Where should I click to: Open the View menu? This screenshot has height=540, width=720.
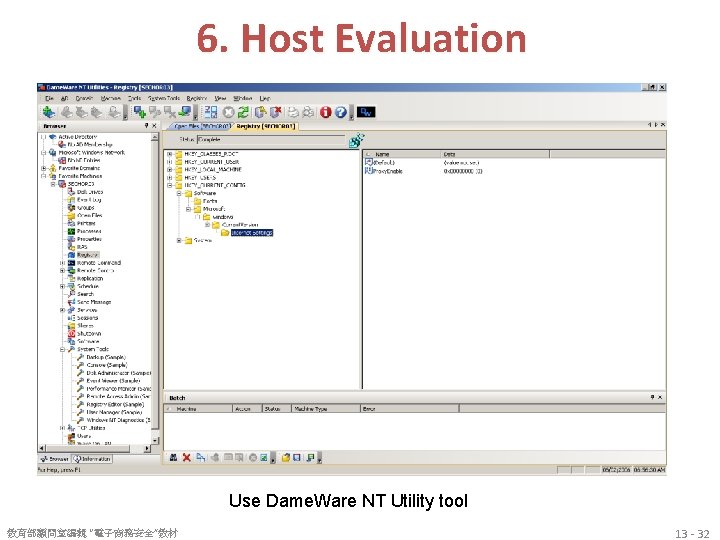[220, 98]
